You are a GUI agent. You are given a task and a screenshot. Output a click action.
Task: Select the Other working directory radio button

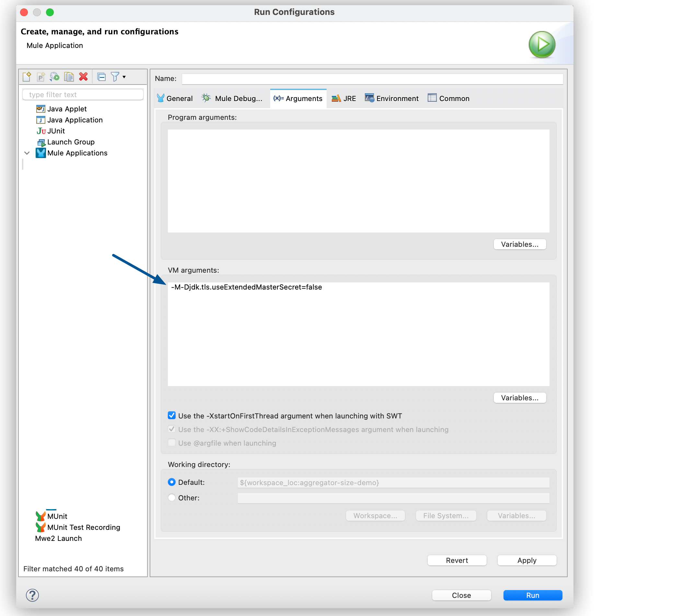[x=171, y=497]
